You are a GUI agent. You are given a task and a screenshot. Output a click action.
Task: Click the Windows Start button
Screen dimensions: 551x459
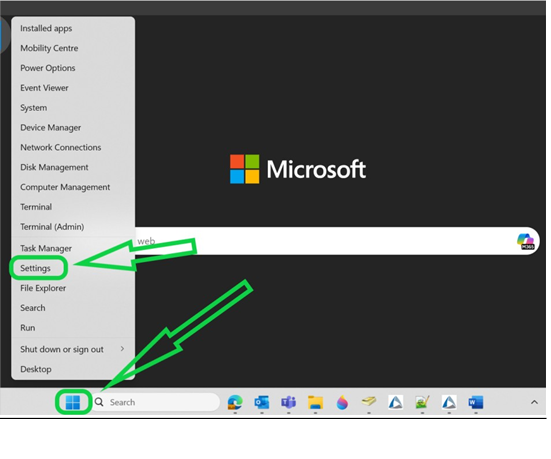click(x=73, y=402)
